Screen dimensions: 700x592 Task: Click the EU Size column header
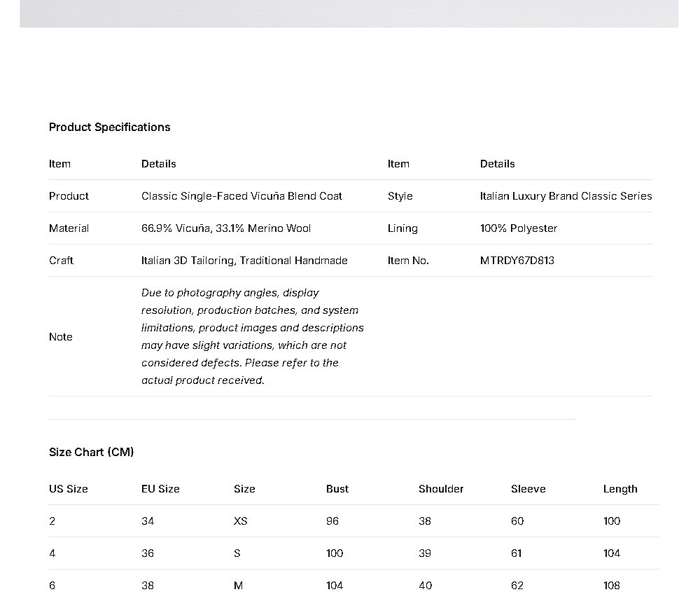point(160,489)
